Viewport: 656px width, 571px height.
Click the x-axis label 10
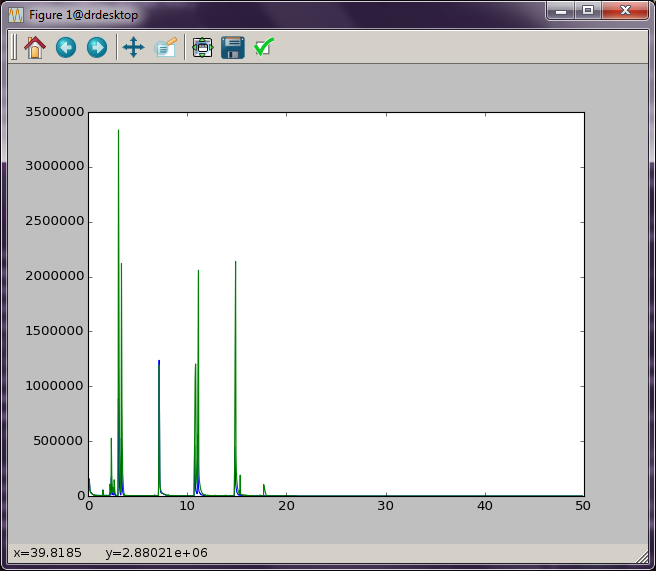[187, 506]
